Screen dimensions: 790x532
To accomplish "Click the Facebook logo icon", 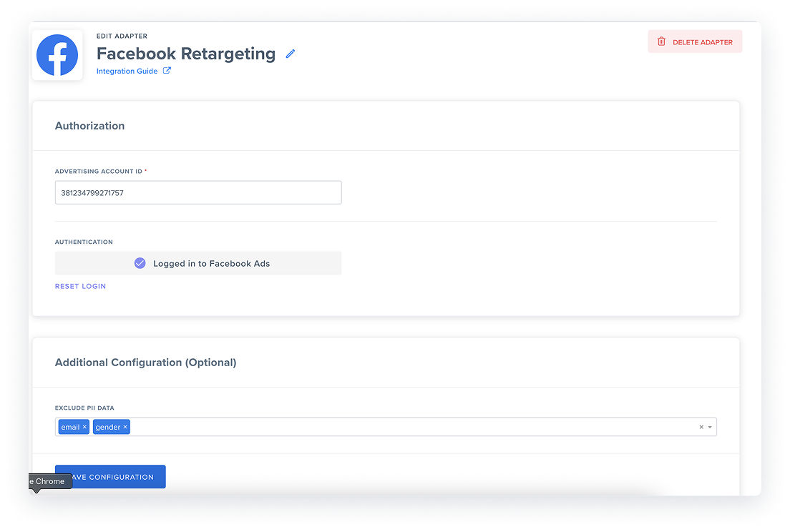I will [x=57, y=55].
